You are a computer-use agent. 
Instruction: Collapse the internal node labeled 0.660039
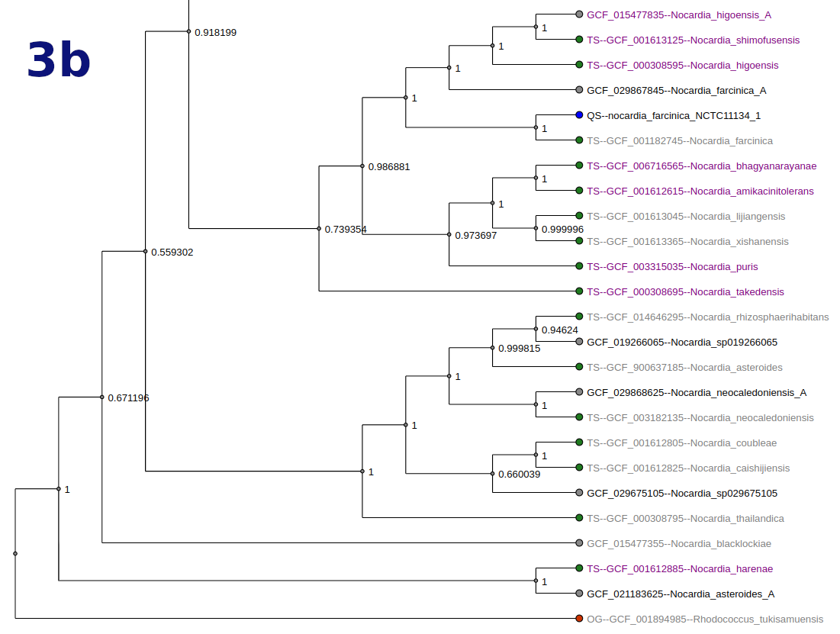[492, 474]
